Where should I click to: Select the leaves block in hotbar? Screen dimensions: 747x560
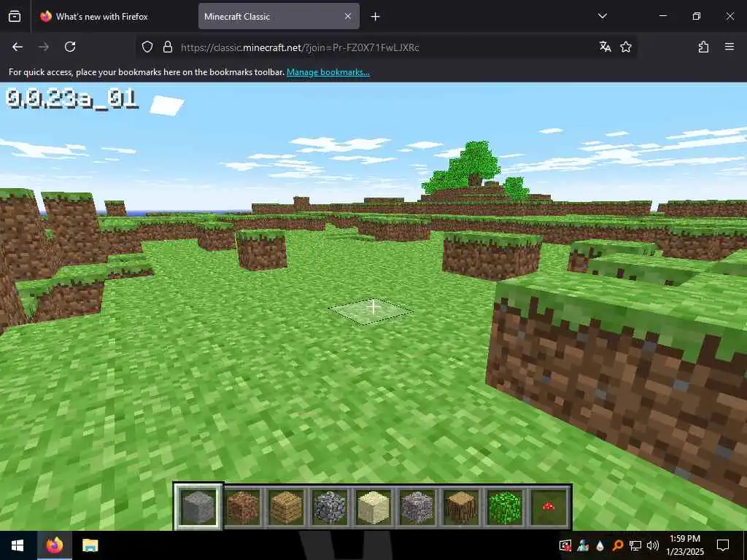505,507
